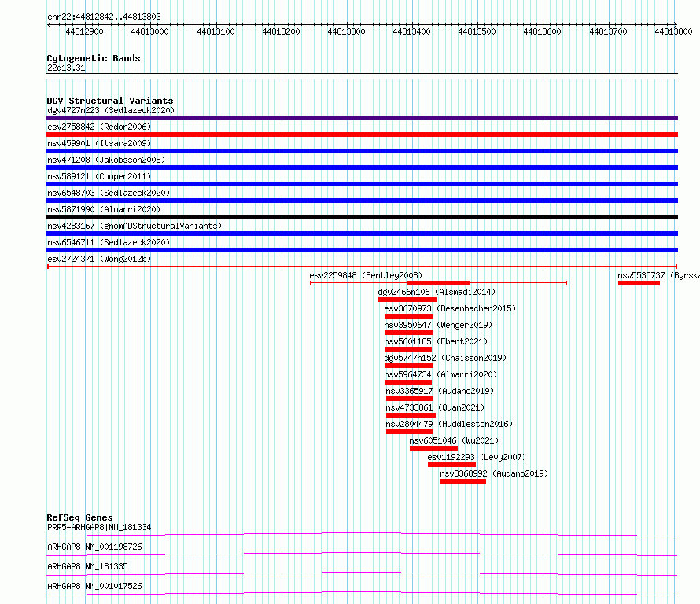This screenshot has width=700, height=604.
Task: Click nsv5535737 variant label at right edge
Action: click(x=658, y=275)
